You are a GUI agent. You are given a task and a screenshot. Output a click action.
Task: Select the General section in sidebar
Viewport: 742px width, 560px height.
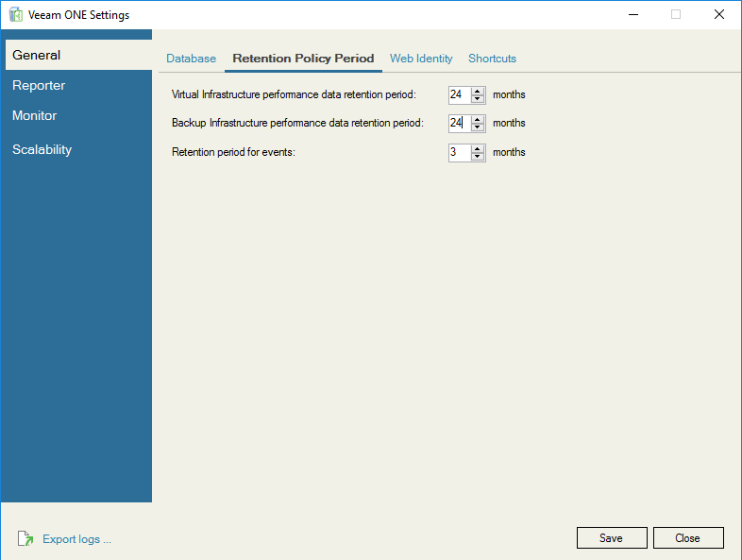[78, 55]
